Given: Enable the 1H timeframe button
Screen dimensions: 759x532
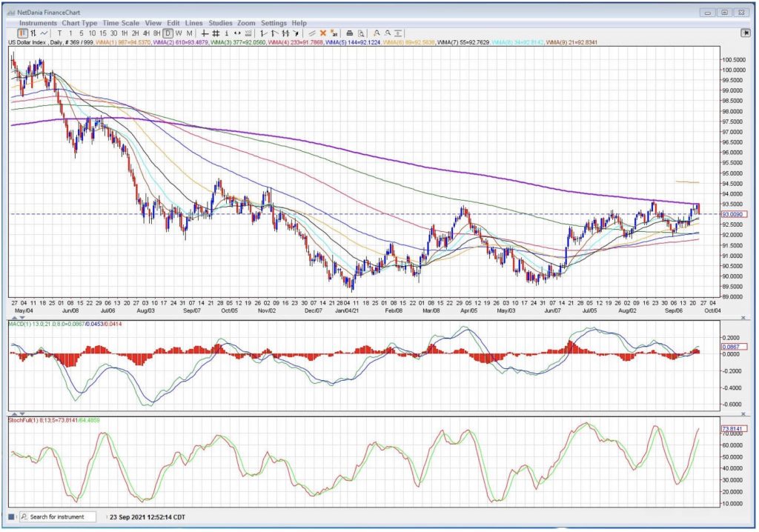Looking at the screenshot, I should (x=125, y=33).
